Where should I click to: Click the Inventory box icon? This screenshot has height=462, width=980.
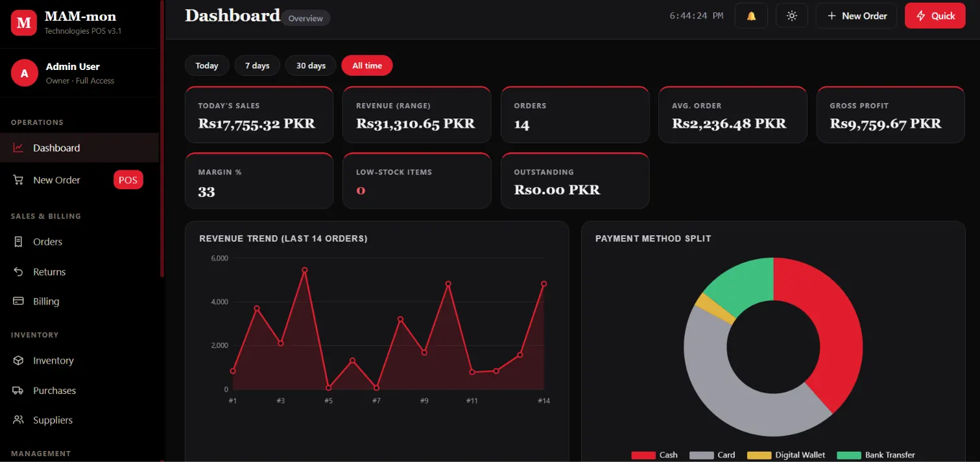(19, 360)
